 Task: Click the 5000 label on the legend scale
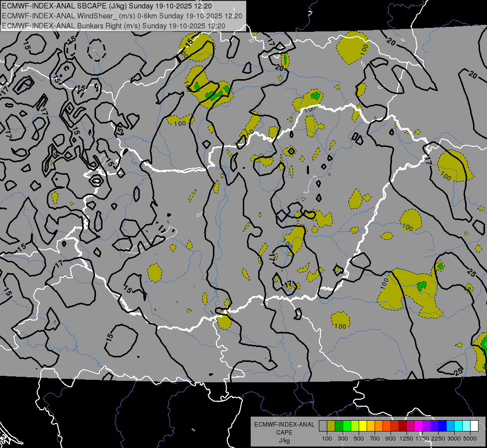point(470,439)
